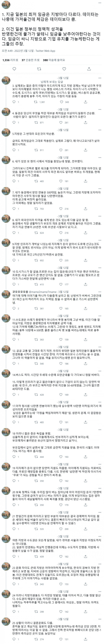
Task: Reply to the tweet showing 2 replies
Action: click(14, 308)
